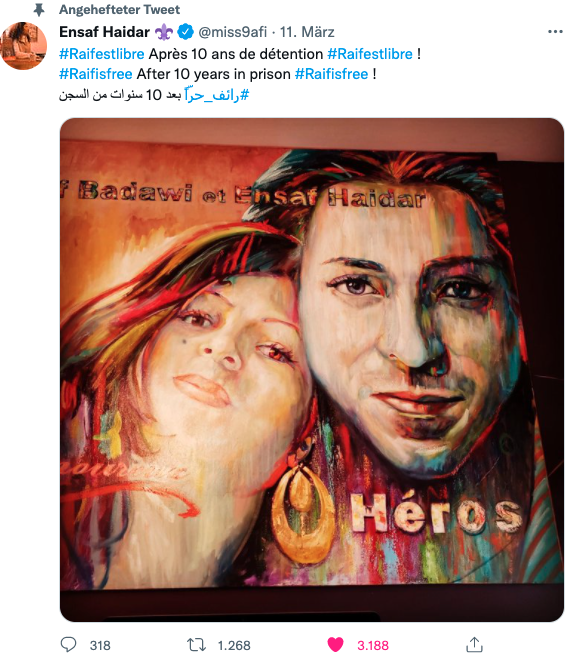The image size is (571, 662).
Task: Open the painted portrait image
Action: click(x=312, y=369)
